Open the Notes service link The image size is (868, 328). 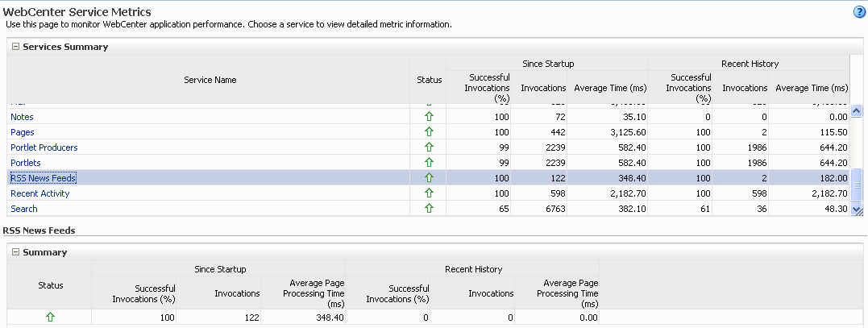pos(22,117)
